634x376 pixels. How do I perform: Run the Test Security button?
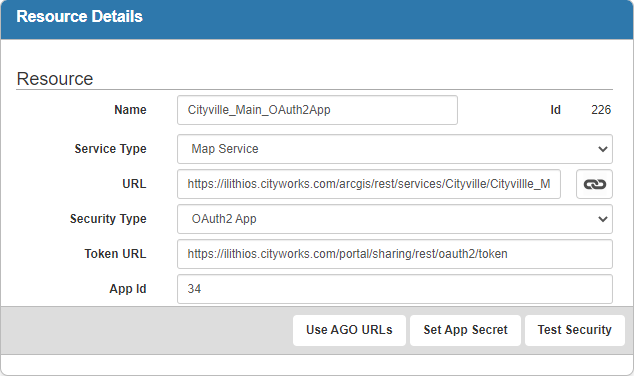pos(575,330)
